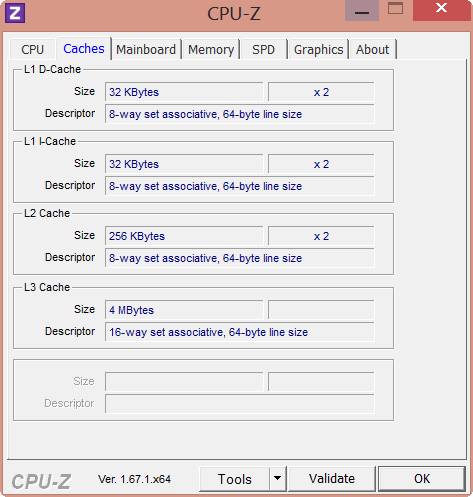Click the CPU-Z purple Z app icon
Viewport: 473px width, 497px height.
coord(15,13)
